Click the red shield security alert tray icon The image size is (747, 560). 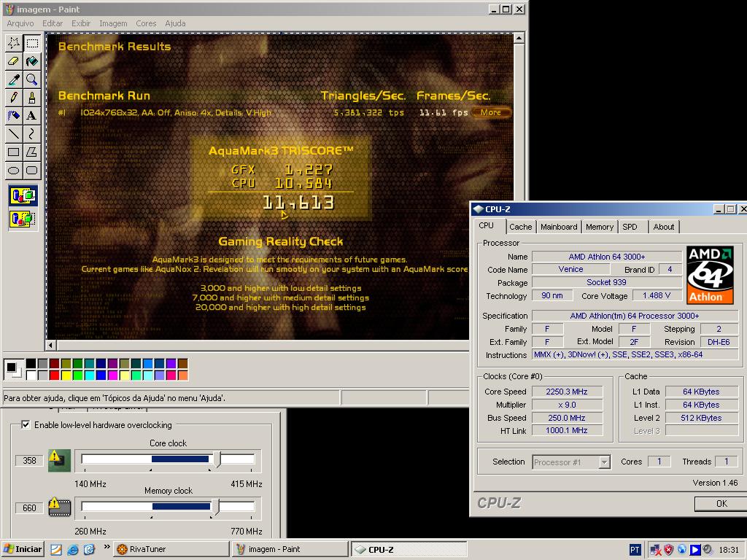668,550
